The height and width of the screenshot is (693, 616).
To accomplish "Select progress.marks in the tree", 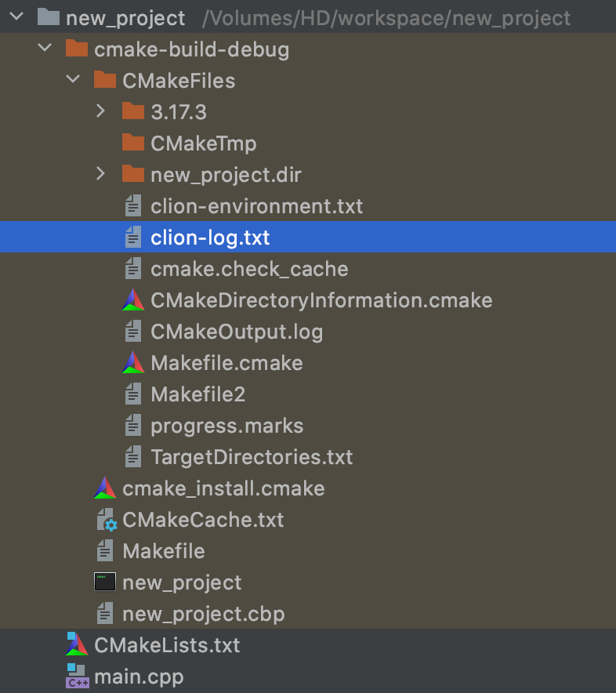I will [x=226, y=426].
